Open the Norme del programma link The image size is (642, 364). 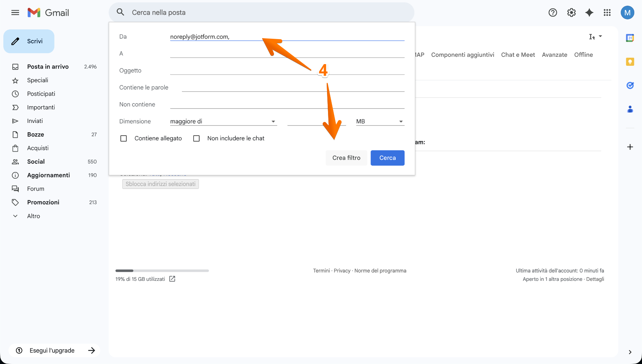tap(380, 270)
